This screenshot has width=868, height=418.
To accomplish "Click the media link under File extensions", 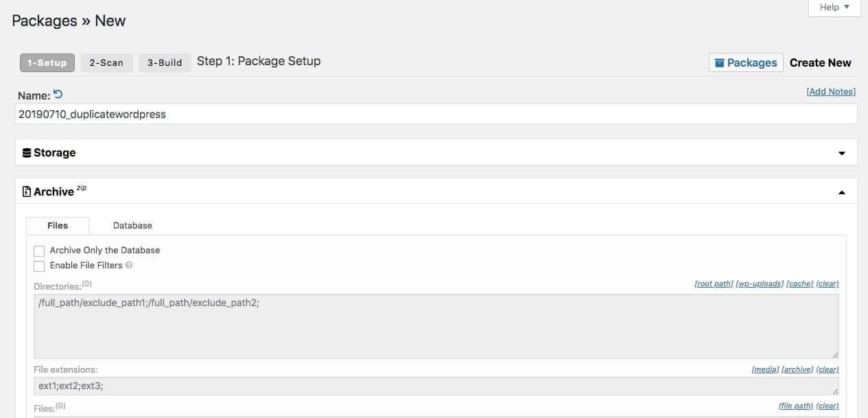I will coord(764,369).
